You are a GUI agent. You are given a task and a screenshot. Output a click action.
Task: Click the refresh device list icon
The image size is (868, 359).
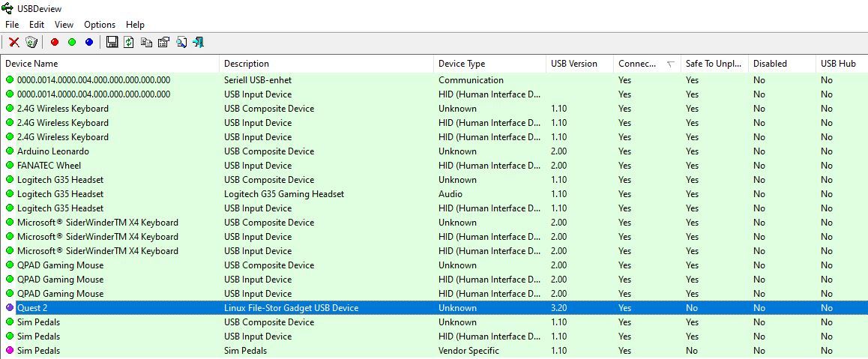[129, 42]
